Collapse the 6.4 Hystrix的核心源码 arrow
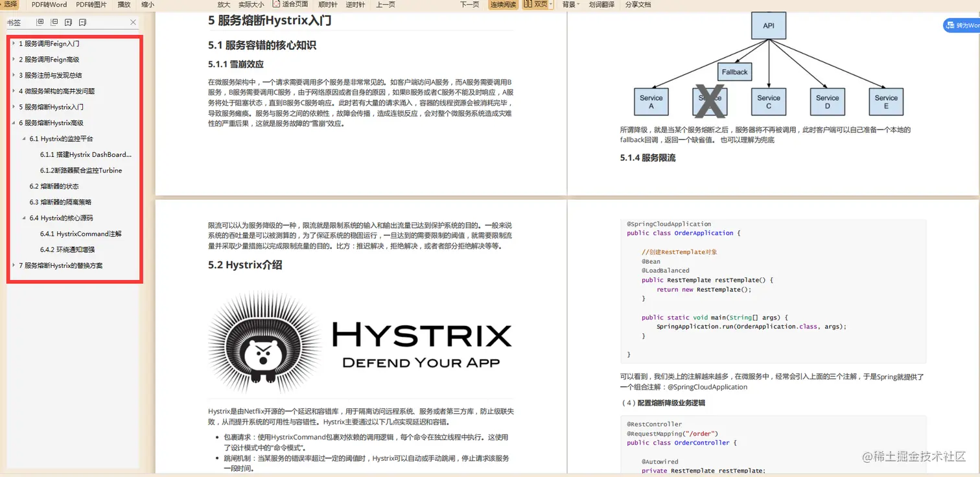Screen dimensions: 980x477 (x=24, y=218)
